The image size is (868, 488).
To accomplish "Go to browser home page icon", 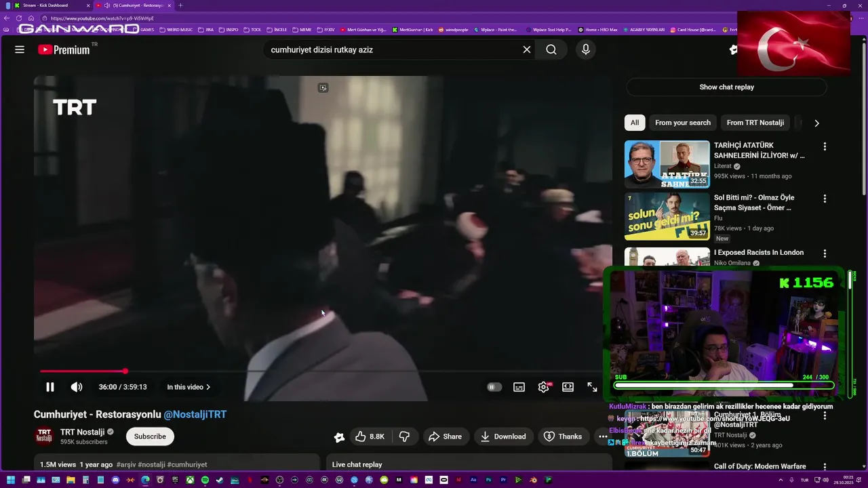I will tap(31, 18).
